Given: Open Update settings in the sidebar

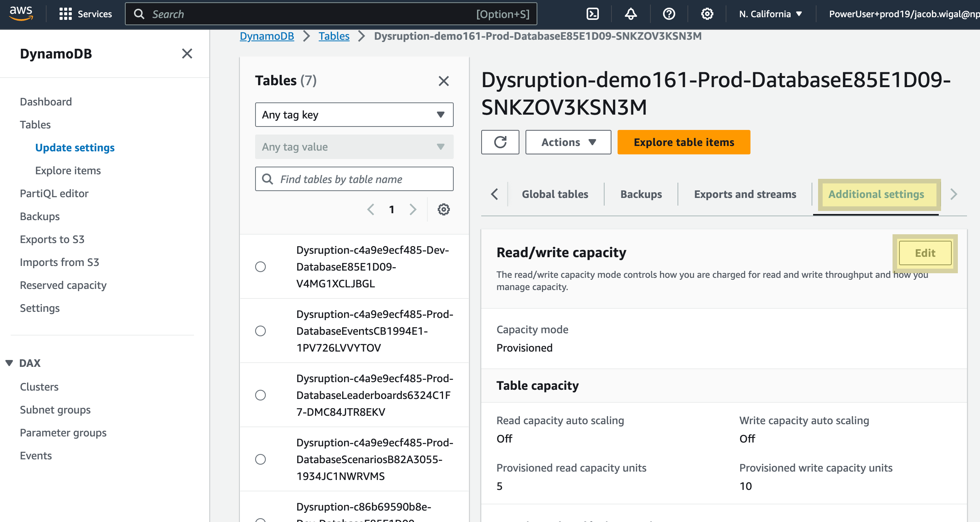Looking at the screenshot, I should tap(75, 148).
